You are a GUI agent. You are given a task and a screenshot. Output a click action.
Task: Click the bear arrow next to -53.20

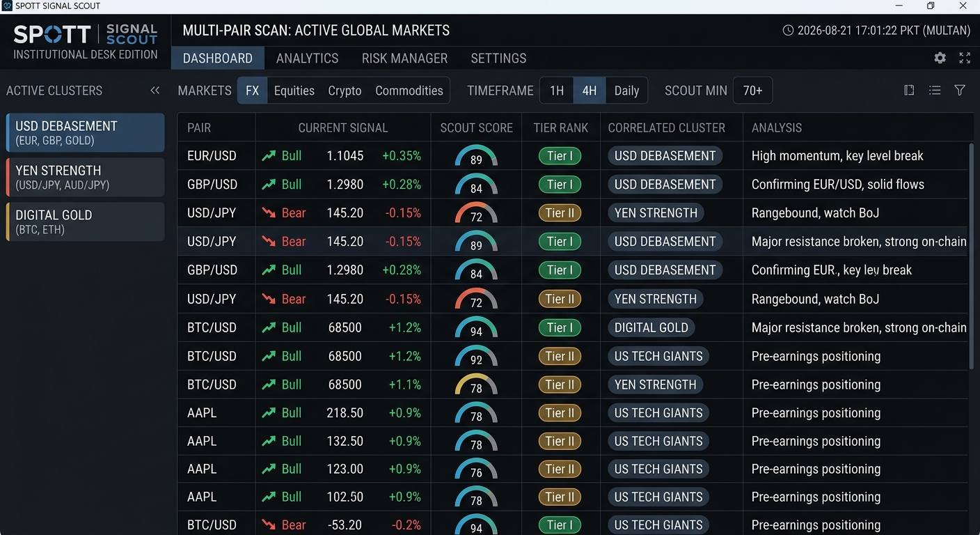(269, 525)
